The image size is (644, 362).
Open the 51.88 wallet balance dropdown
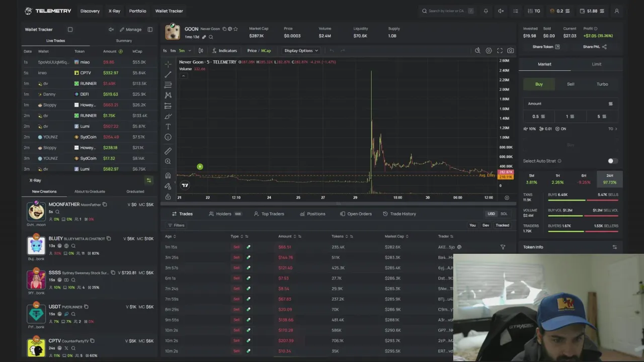593,11
